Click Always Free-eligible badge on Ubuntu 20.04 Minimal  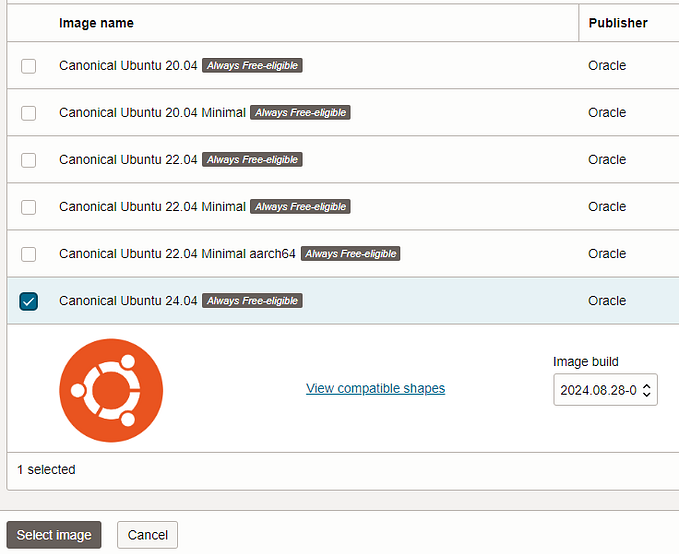click(301, 113)
